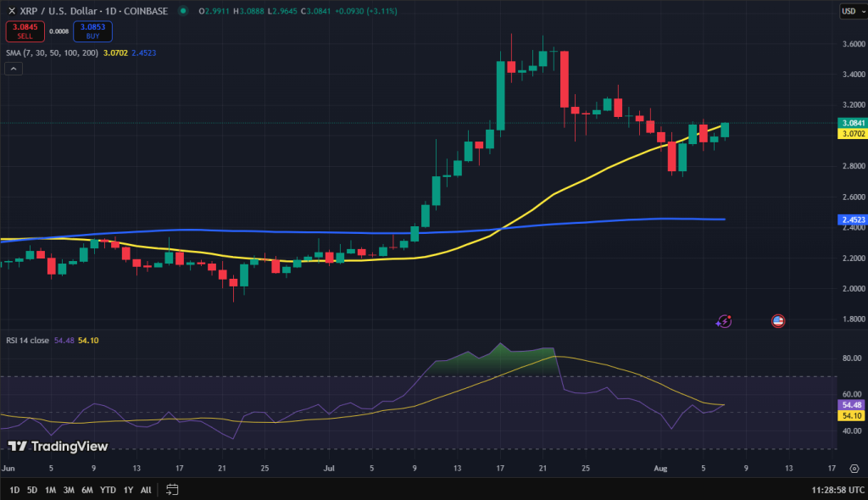Viewport: 868px width, 500px height.
Task: Click the yellow 3.0702 SMA legend value
Action: (115, 53)
